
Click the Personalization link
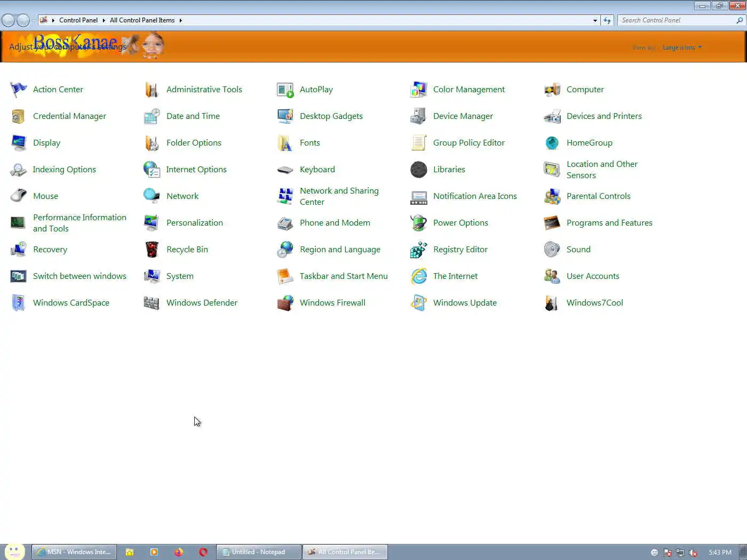(195, 223)
